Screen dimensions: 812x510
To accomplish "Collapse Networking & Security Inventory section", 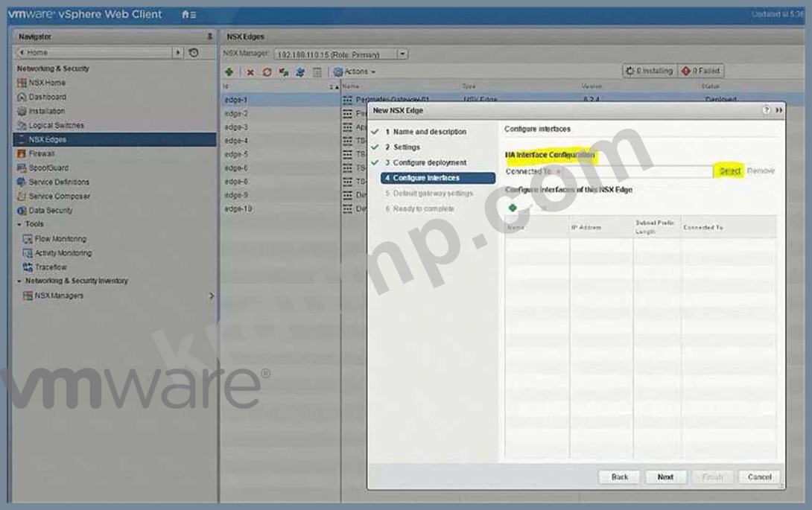I will click(19, 281).
